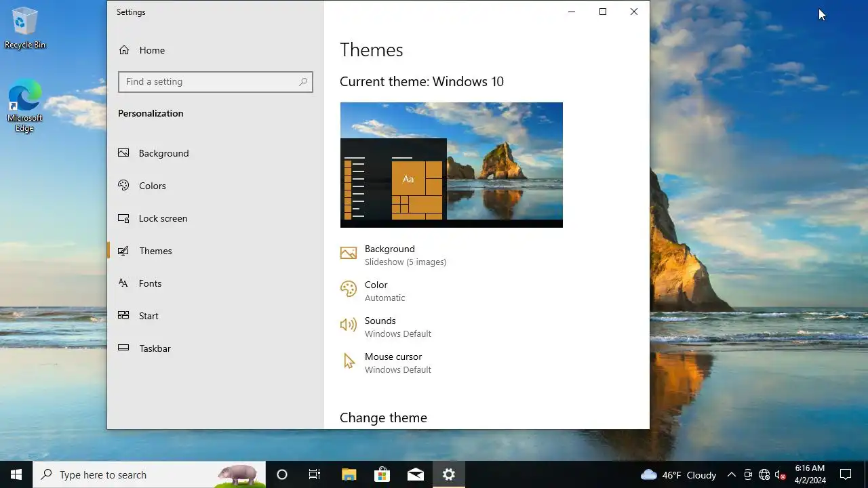Open the weather widget showing 46°F Cloudy
This screenshot has width=868, height=488.
pos(678,474)
